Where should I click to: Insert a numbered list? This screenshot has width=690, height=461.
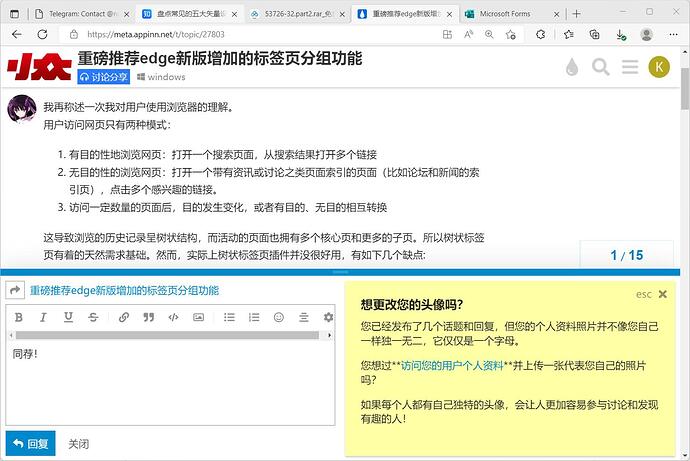coord(254,317)
